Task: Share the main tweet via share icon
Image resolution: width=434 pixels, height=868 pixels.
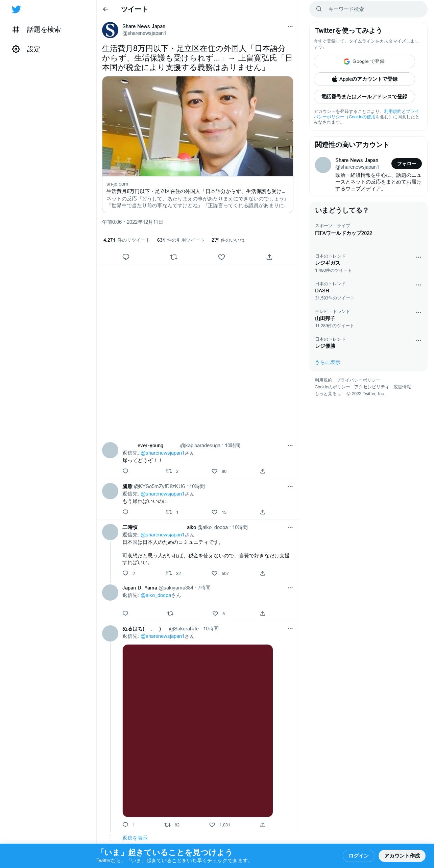Action: click(269, 257)
